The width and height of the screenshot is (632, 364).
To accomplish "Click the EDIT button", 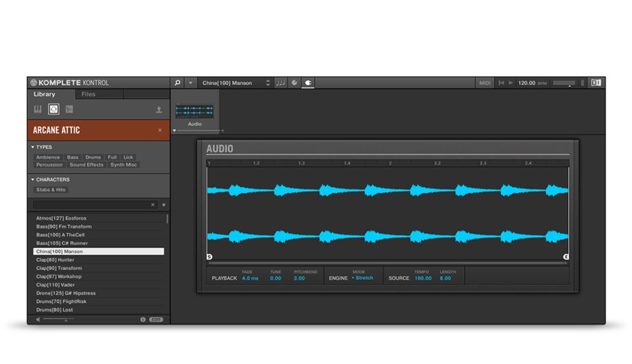I will click(156, 319).
